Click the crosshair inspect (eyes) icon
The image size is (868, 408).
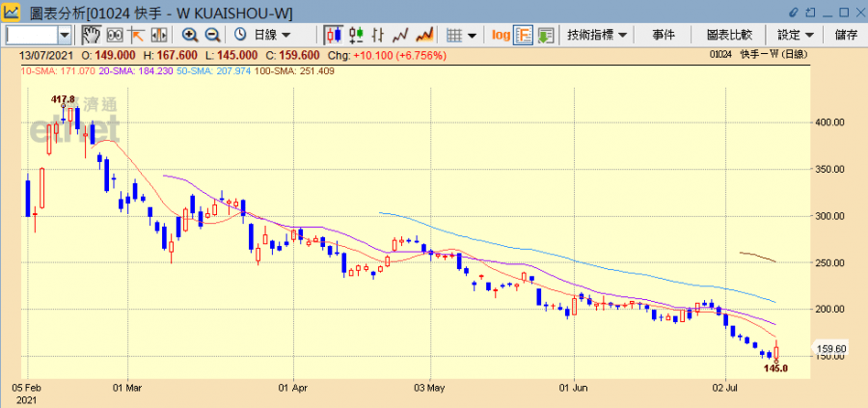pyautogui.click(x=114, y=35)
